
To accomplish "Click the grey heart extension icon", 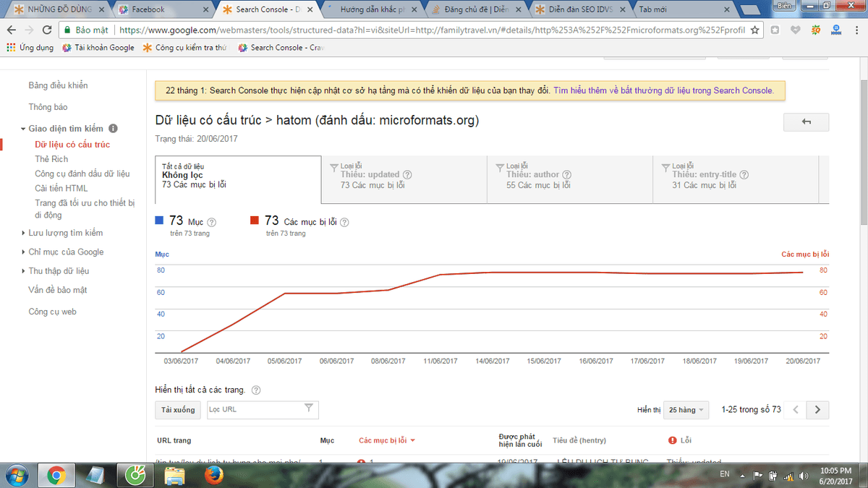I will point(796,30).
